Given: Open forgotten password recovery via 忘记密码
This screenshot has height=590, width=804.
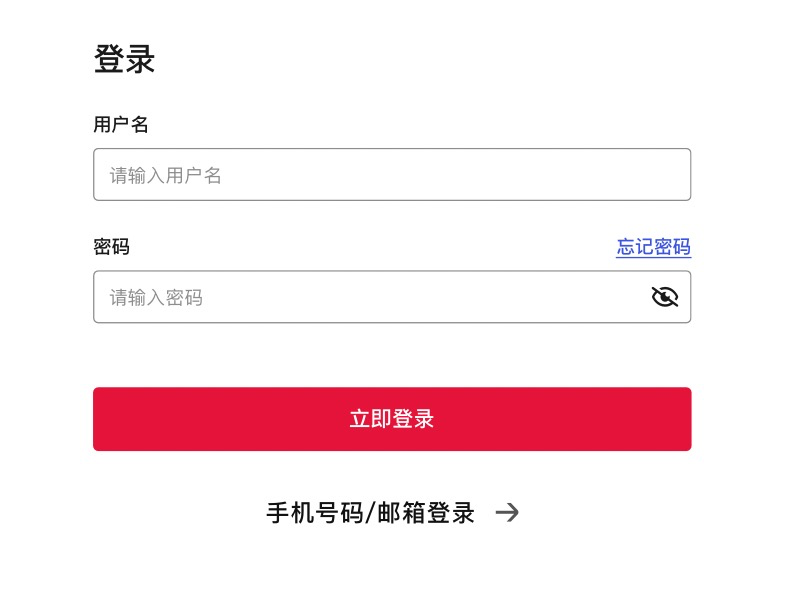Looking at the screenshot, I should [653, 247].
